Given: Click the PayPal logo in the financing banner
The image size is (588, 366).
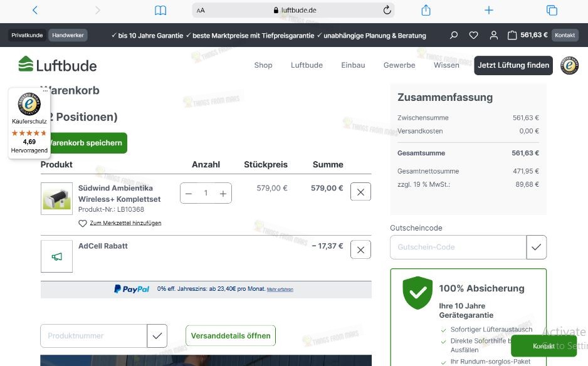Looking at the screenshot, I should 132,289.
